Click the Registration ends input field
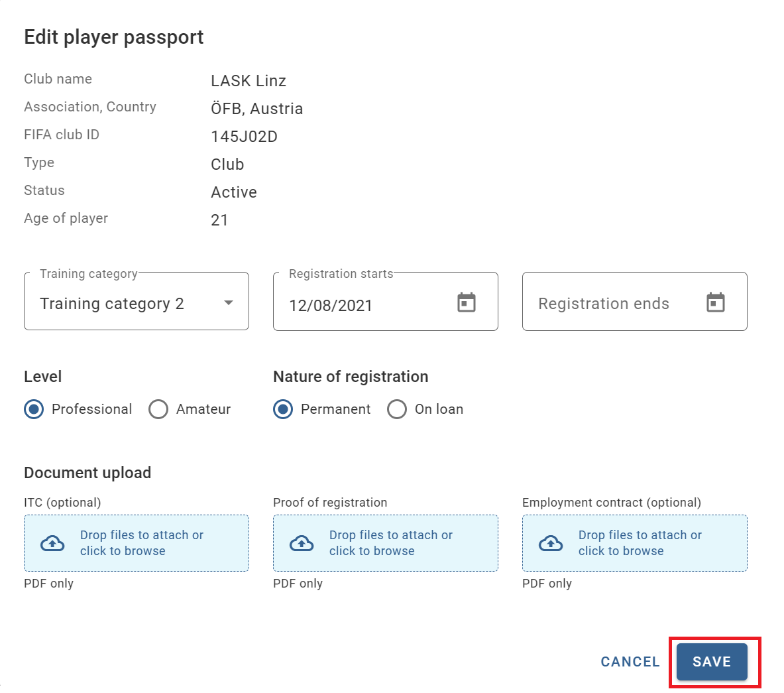This screenshot has height=693, width=784. pyautogui.click(x=634, y=301)
